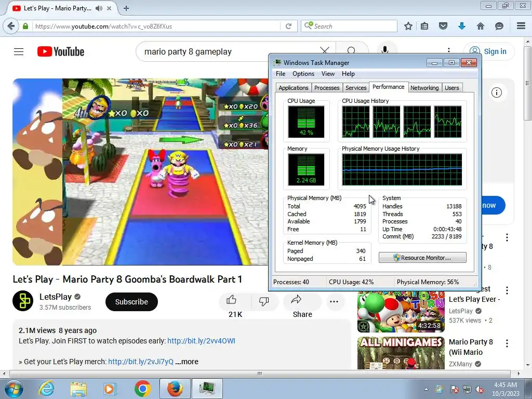
Task: Switch to the Processes tab
Action: point(327,88)
